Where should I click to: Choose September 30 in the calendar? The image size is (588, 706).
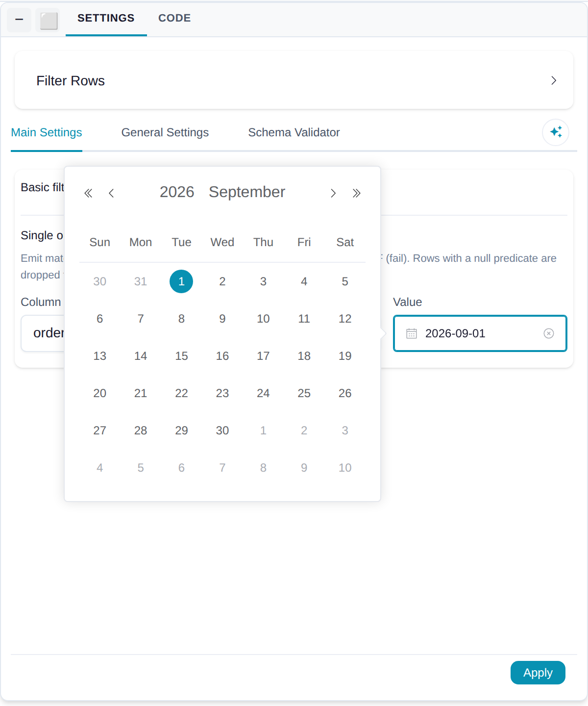coord(222,430)
